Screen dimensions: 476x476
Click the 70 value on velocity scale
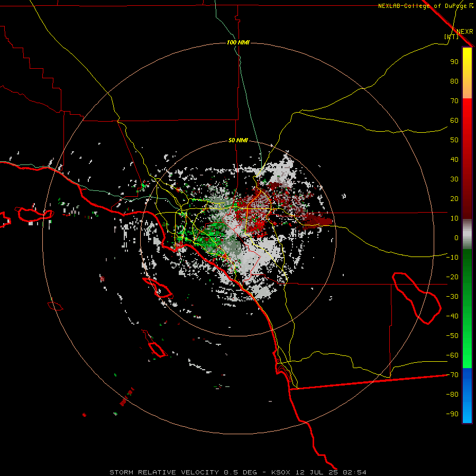pos(454,101)
